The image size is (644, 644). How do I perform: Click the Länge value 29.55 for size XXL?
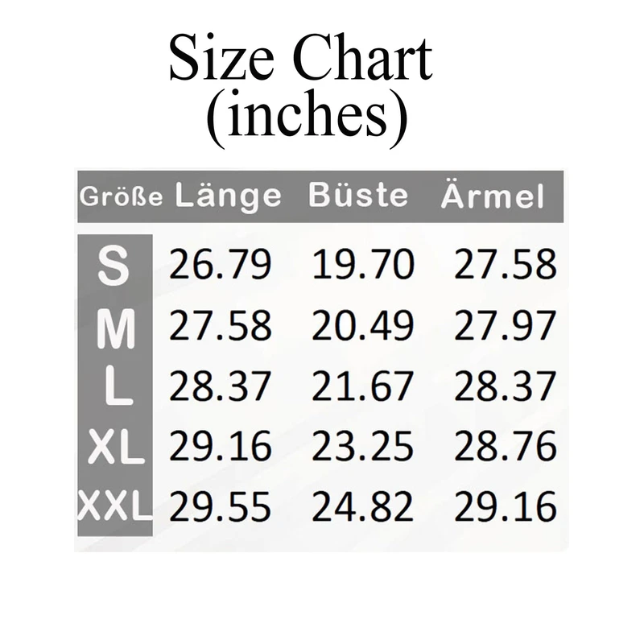[x=221, y=507]
